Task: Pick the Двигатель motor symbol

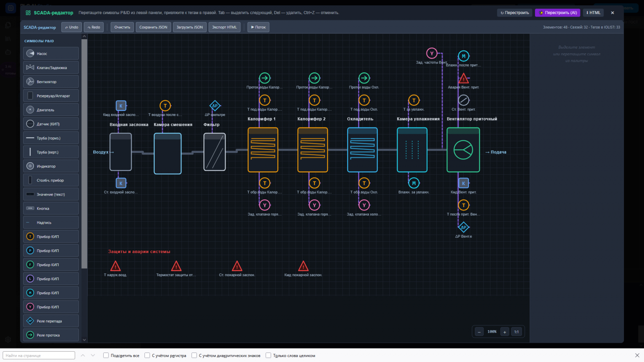Action: (x=51, y=109)
